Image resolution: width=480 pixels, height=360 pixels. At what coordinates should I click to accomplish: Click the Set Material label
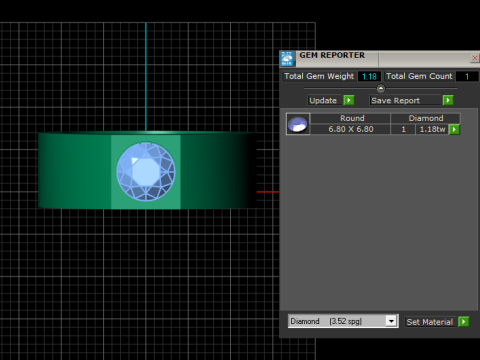(430, 322)
